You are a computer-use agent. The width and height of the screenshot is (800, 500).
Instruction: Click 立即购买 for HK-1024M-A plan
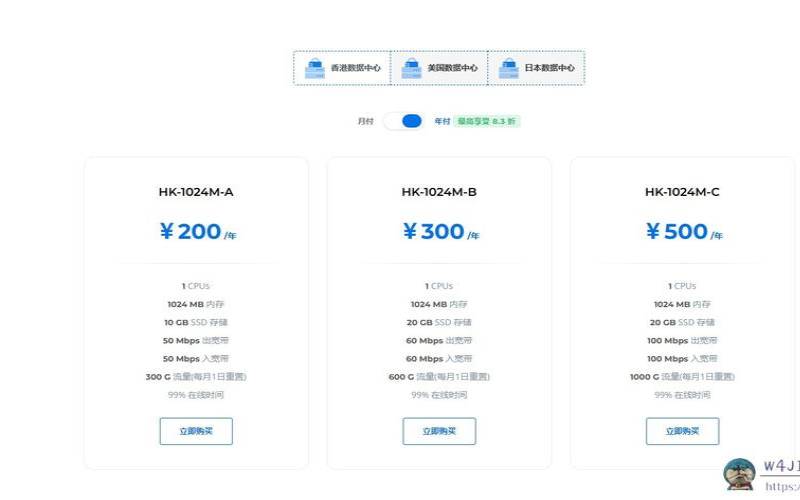(196, 431)
